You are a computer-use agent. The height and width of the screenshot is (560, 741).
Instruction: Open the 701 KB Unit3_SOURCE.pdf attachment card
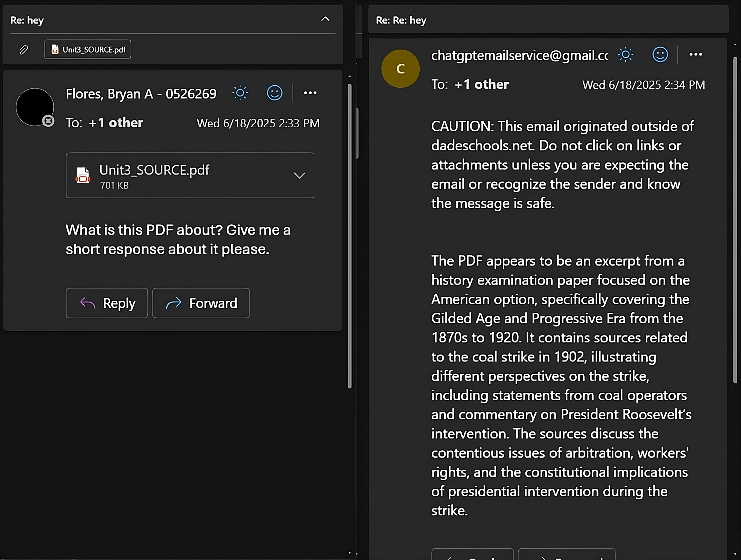pyautogui.click(x=190, y=176)
